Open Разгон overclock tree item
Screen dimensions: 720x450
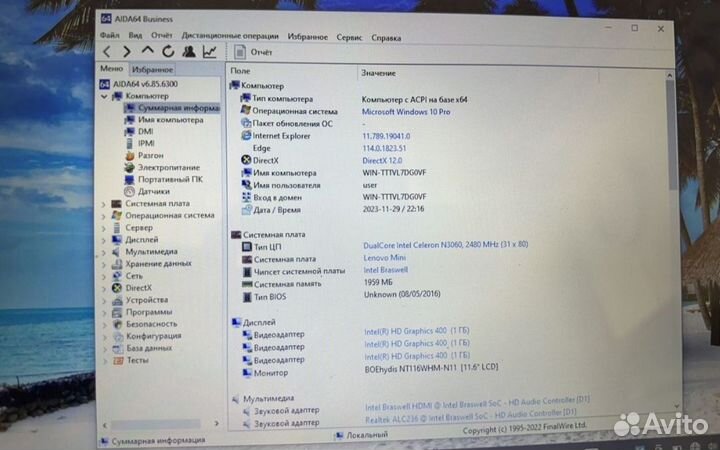tap(151, 155)
